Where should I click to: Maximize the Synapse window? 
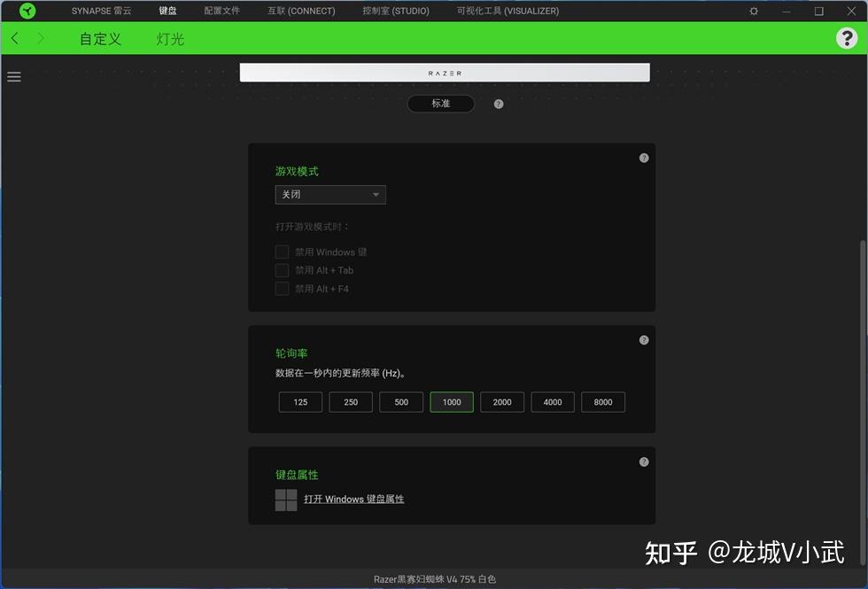[818, 11]
